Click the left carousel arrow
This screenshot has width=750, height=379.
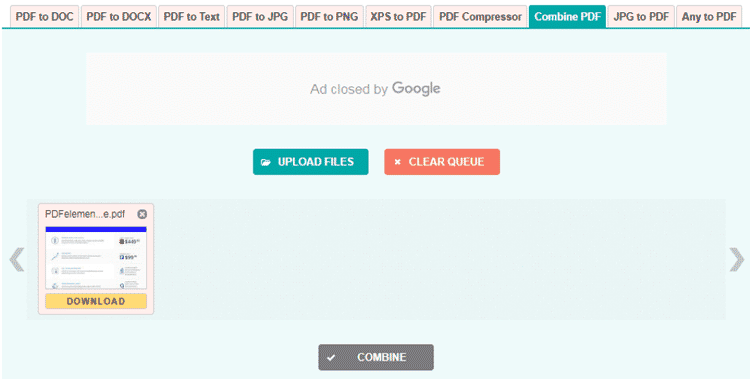17,259
